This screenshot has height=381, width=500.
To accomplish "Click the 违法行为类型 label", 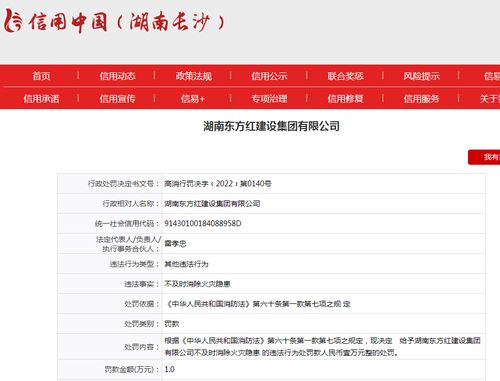I will 134,264.
